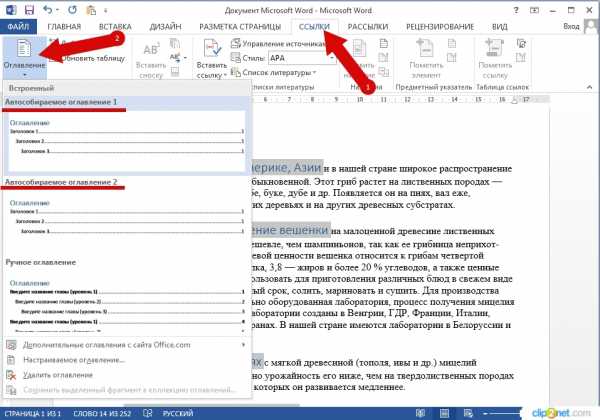Click the Redo arrow icon

pos(72,10)
